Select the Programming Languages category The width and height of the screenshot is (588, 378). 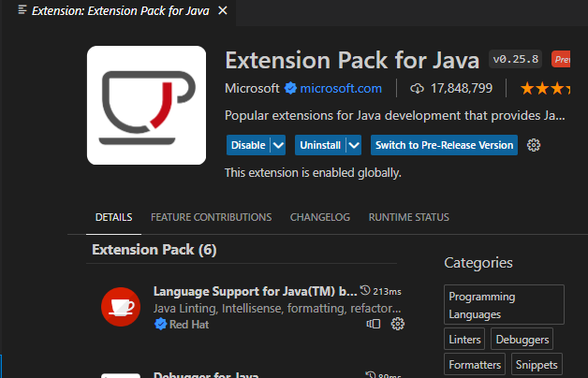pos(504,305)
